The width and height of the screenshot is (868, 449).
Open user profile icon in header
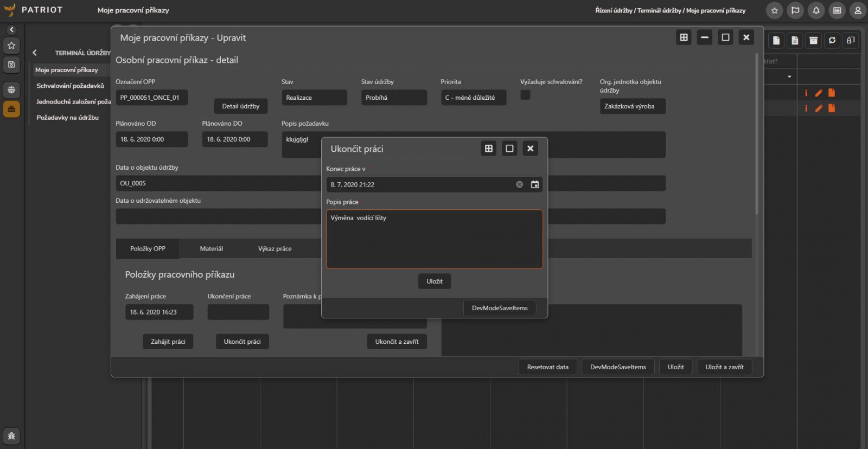pos(858,10)
